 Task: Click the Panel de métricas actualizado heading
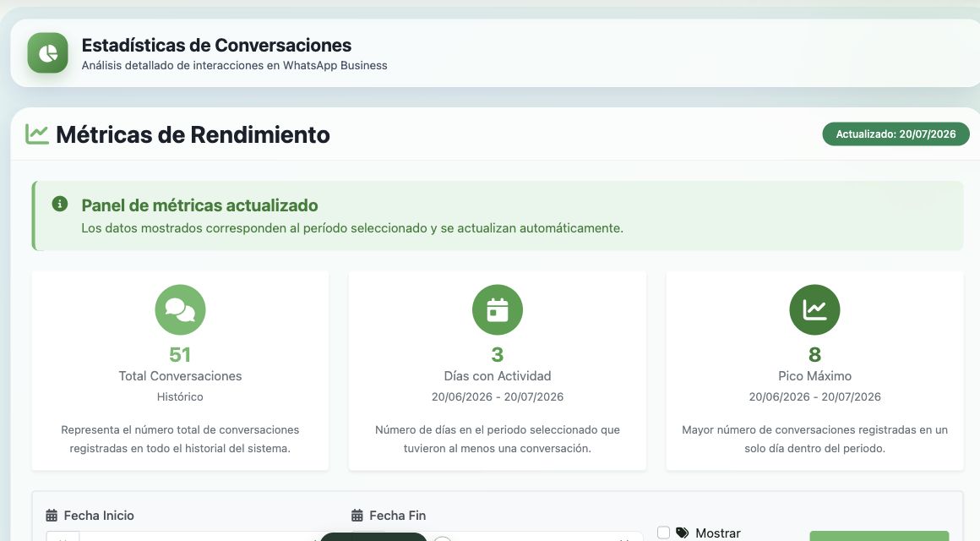point(199,205)
